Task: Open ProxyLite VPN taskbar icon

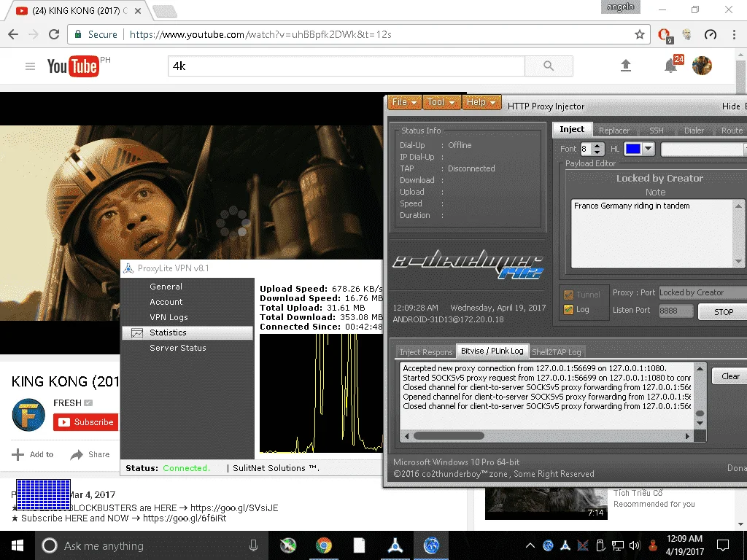Action: (x=395, y=545)
